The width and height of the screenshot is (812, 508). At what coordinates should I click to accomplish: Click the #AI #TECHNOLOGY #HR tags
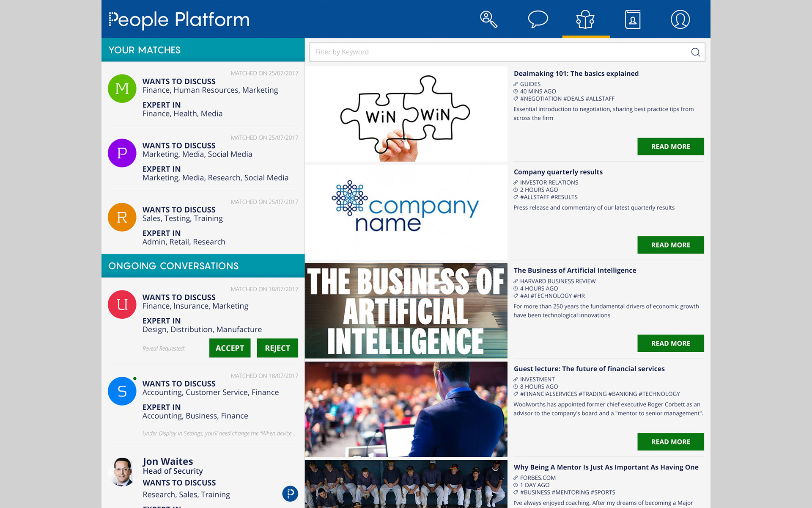[552, 296]
